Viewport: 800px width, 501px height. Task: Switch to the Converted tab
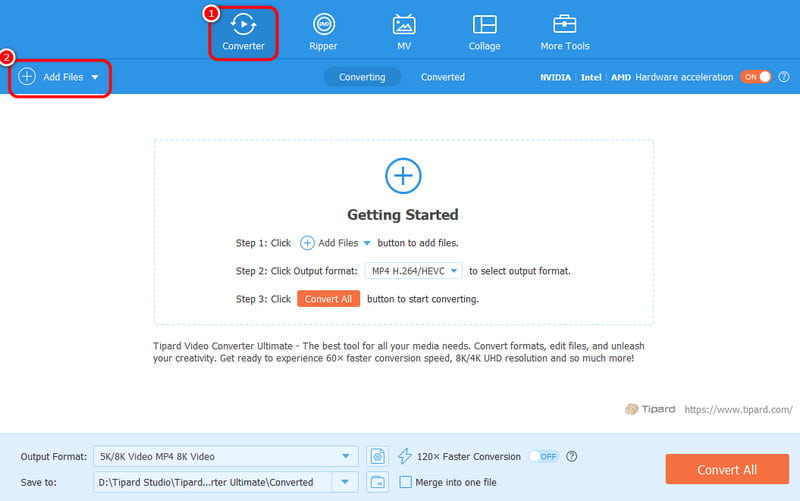(443, 77)
